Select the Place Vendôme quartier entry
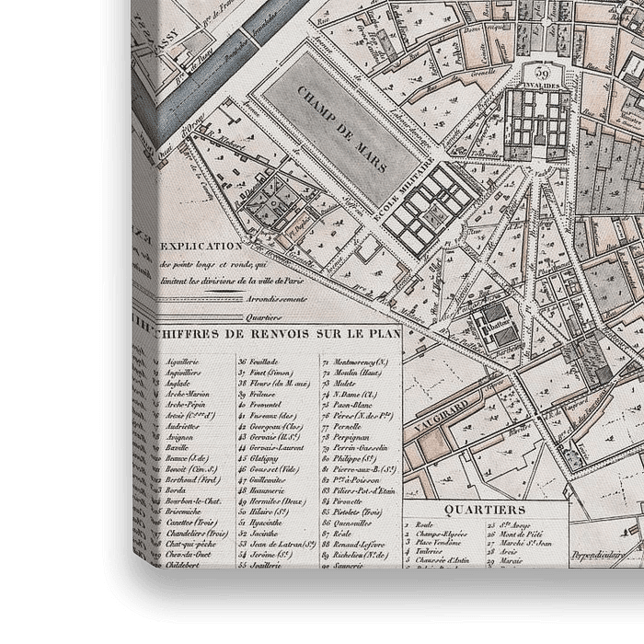This screenshot has height=644, width=644. [x=440, y=545]
